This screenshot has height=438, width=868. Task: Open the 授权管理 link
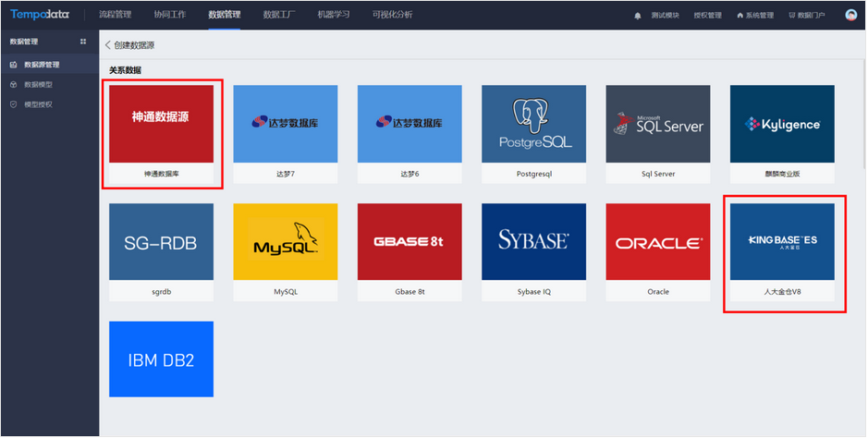[707, 16]
